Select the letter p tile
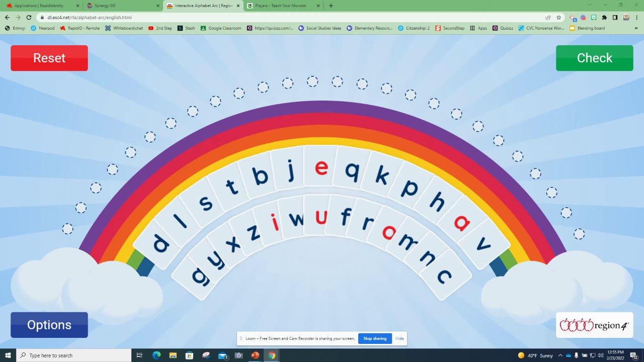 [x=410, y=187]
